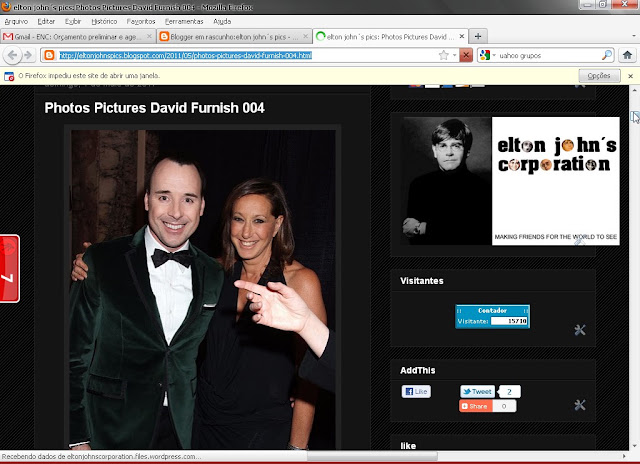Open the Blogger site identity icon in address bar

tap(49, 55)
